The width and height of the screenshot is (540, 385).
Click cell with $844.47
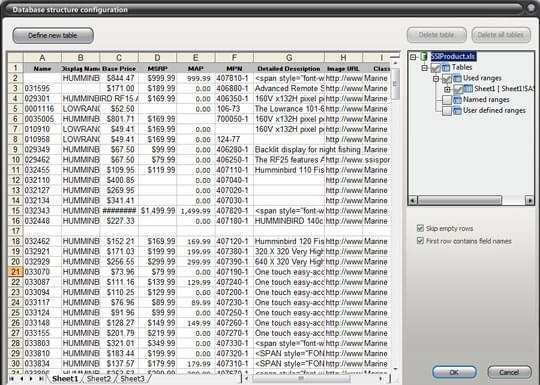119,79
